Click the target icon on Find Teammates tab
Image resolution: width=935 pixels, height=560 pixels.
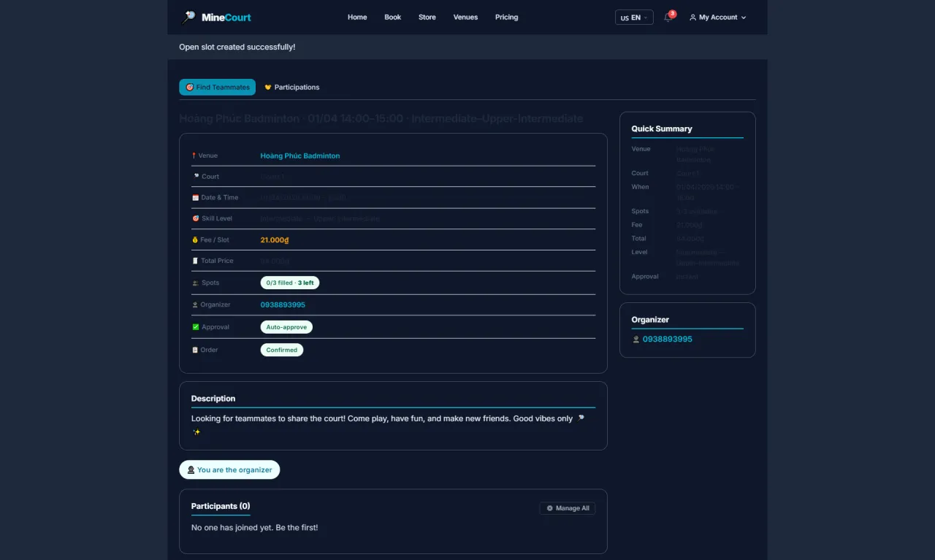point(190,87)
